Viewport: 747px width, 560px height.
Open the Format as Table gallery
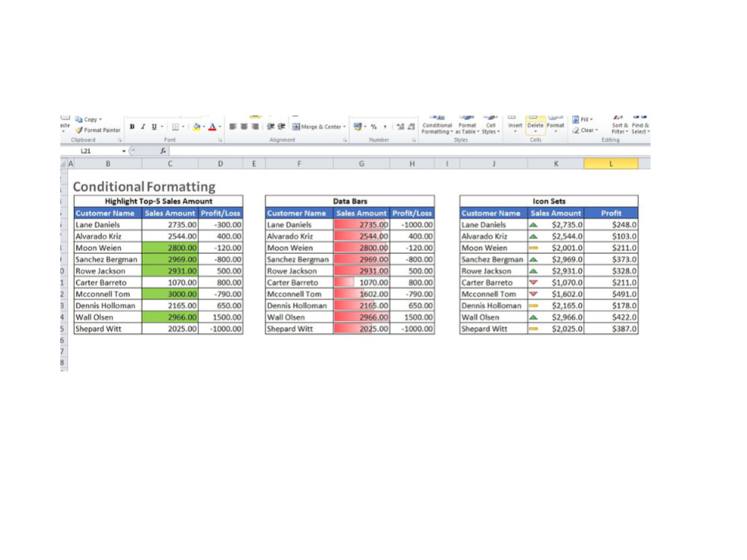467,125
